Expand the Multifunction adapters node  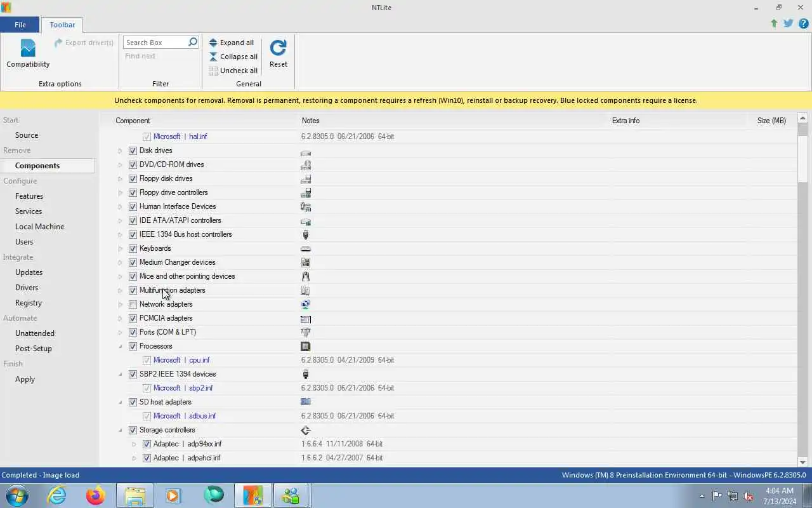[x=120, y=291]
